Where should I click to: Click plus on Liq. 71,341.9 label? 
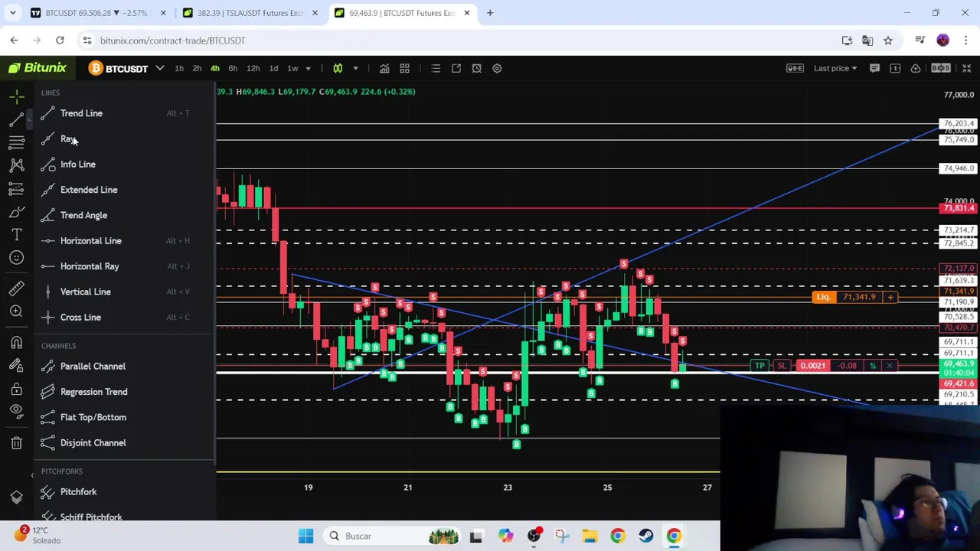click(x=890, y=297)
